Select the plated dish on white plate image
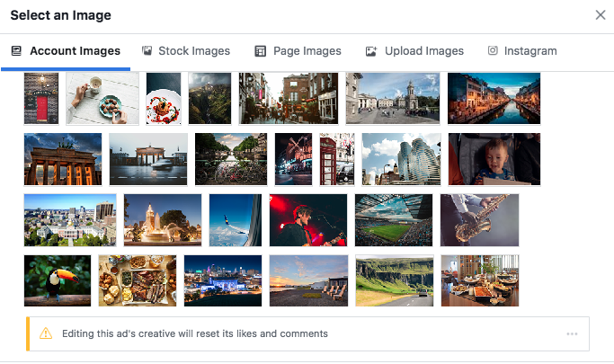 (x=164, y=98)
